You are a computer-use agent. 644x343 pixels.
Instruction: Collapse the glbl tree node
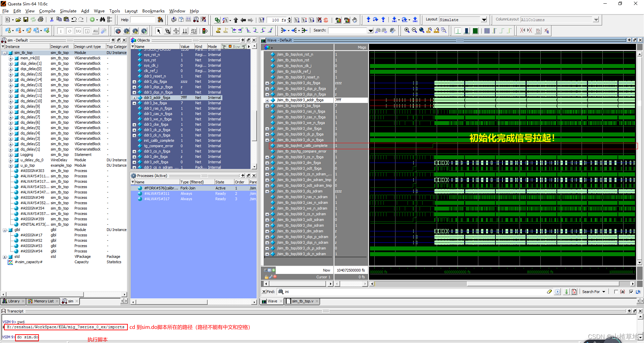click(x=5, y=230)
